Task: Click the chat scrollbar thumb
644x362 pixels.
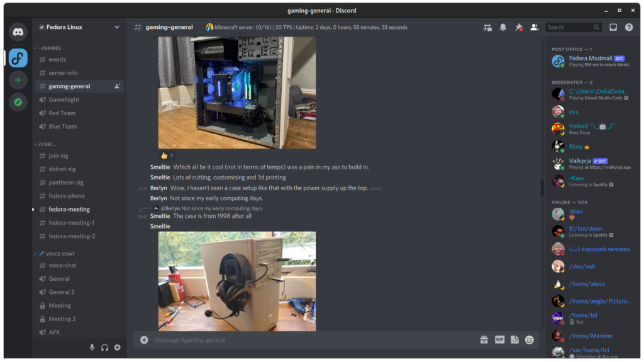Action: pyautogui.click(x=542, y=187)
